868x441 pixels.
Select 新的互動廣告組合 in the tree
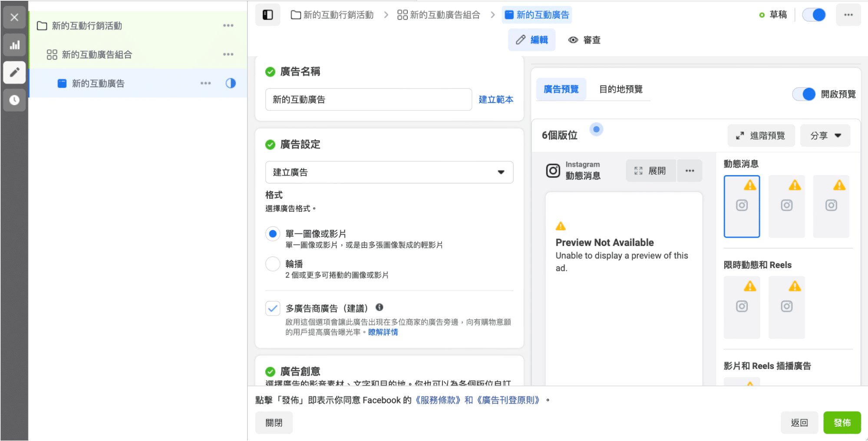[x=97, y=54]
